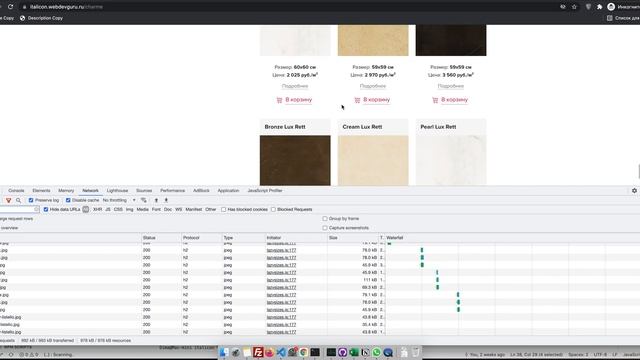
Task: Open QuickTime Player from the Dock
Action: 388,352
